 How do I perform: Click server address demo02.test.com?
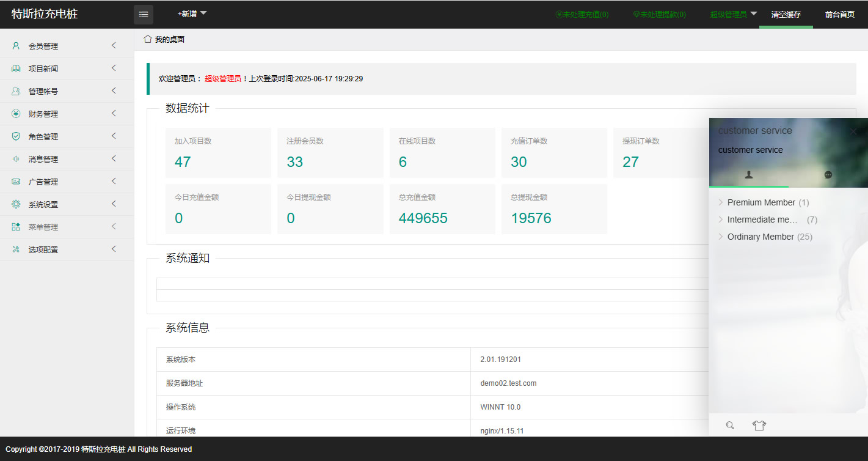(508, 383)
